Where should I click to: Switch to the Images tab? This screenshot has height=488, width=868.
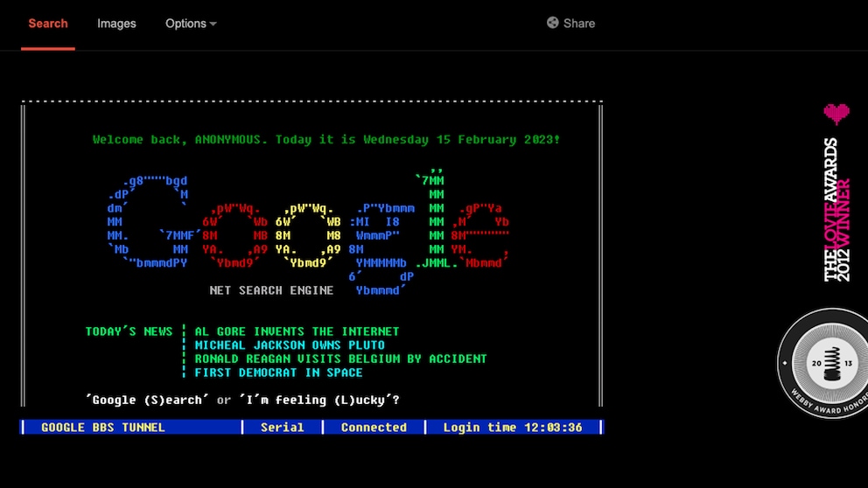[x=116, y=24]
